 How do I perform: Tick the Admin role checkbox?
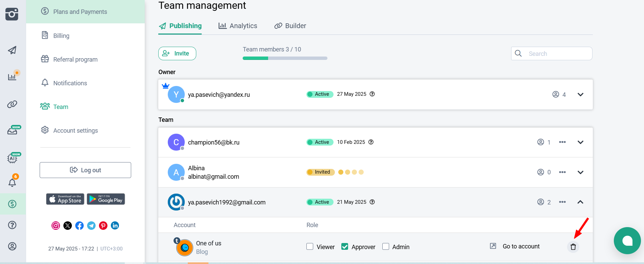pos(386,247)
